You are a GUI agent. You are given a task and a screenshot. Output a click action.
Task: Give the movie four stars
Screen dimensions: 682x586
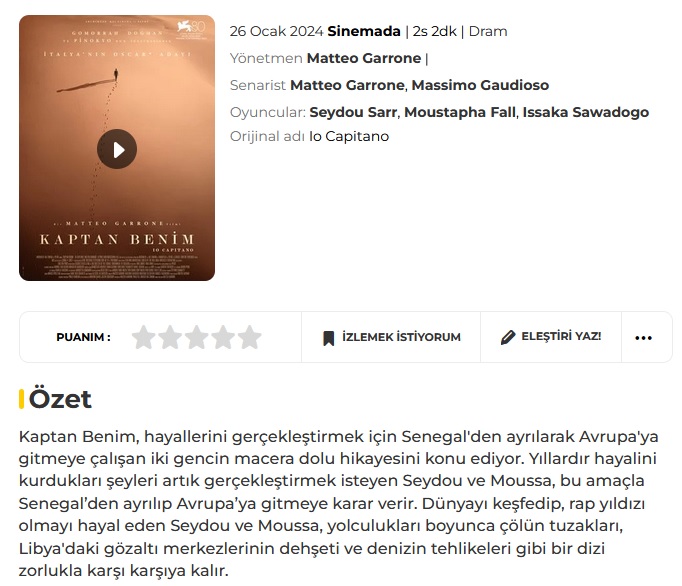click(223, 337)
